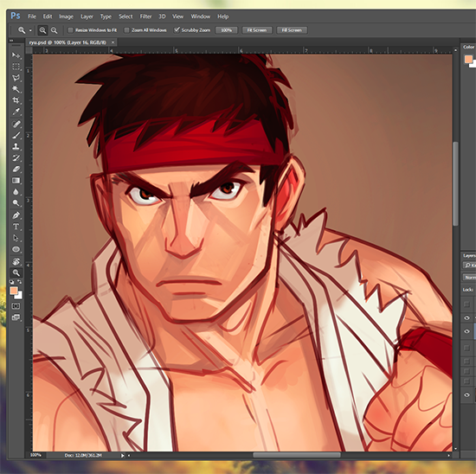Choose Zoom Out mode in options bar

point(54,30)
